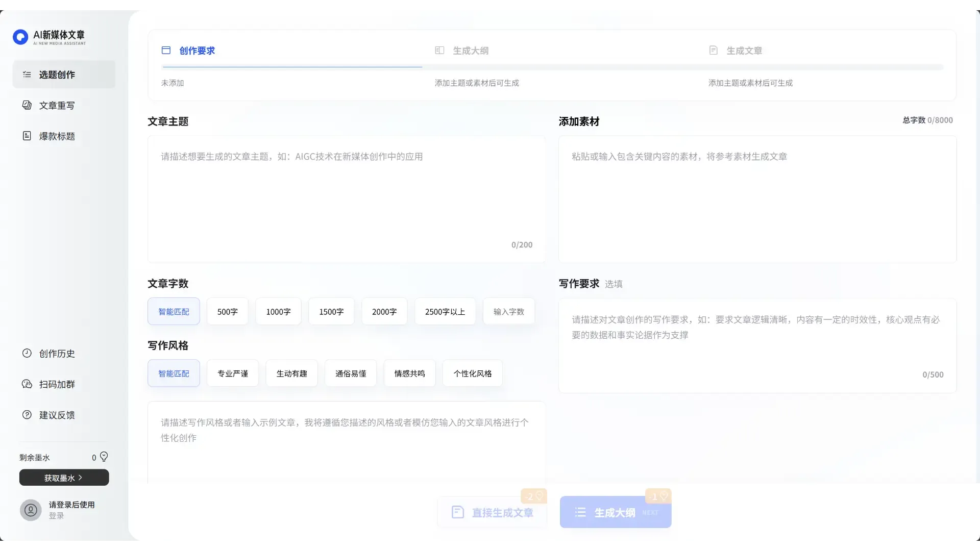Click the 创作要求 step icon
Screen dimensions: 980x551
click(x=166, y=50)
